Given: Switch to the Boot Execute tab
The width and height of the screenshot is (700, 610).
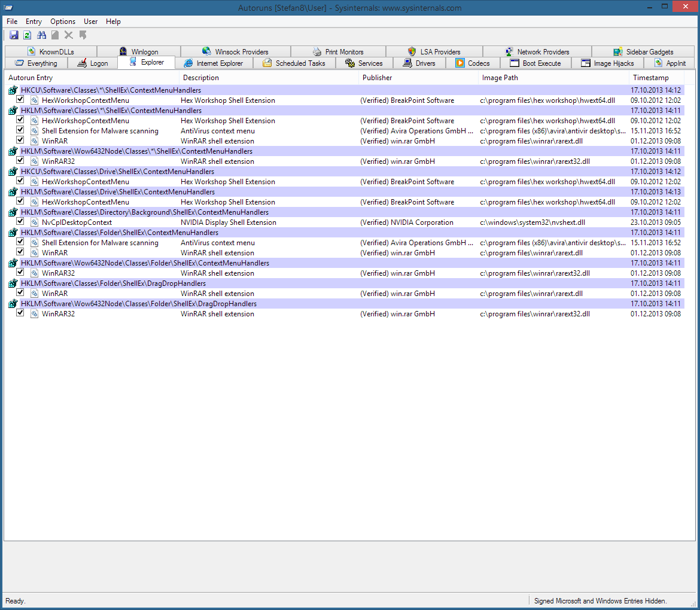Looking at the screenshot, I should 535,63.
